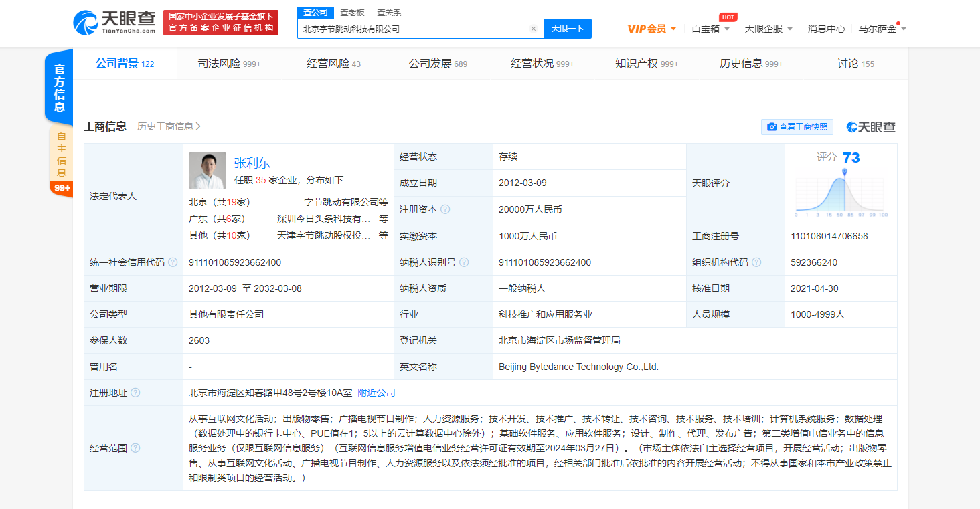Expand the 百宝箱 menu
This screenshot has height=509, width=980.
pos(711,29)
